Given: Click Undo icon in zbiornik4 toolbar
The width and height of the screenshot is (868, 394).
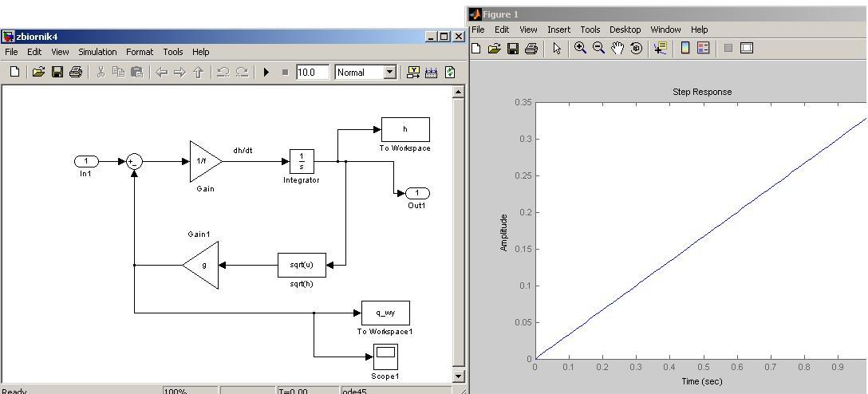Looking at the screenshot, I should tap(223, 72).
